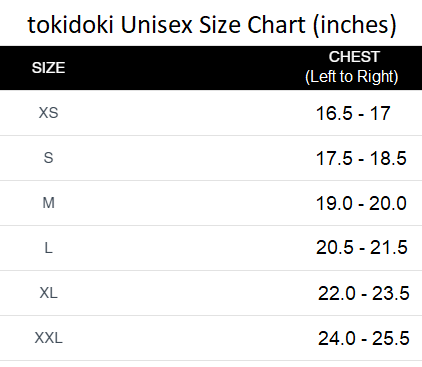Screen dimensions: 422x367
Task: Click the 19.0 - 20.0 chest value
Action: (361, 203)
